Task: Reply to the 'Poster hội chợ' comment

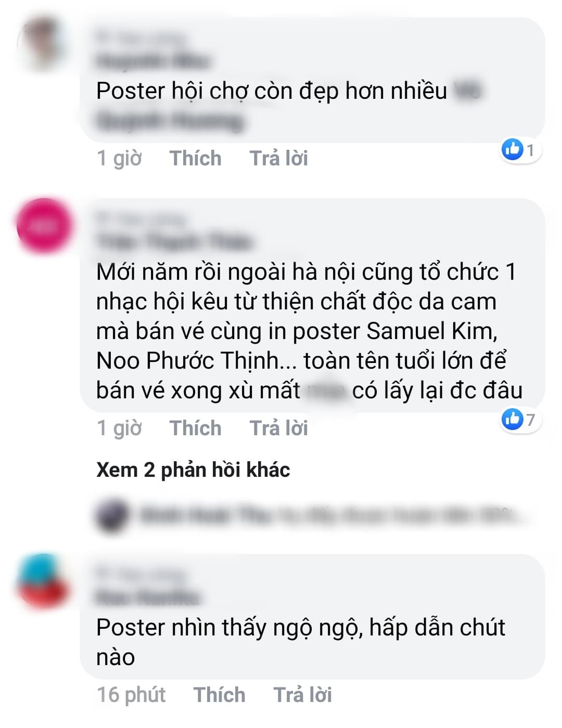Action: point(278,158)
